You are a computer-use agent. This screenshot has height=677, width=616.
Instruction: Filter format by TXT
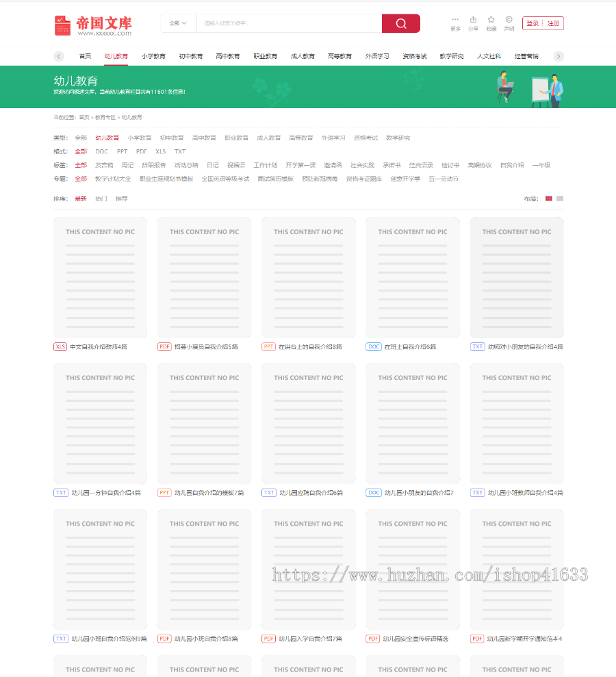pyautogui.click(x=180, y=151)
